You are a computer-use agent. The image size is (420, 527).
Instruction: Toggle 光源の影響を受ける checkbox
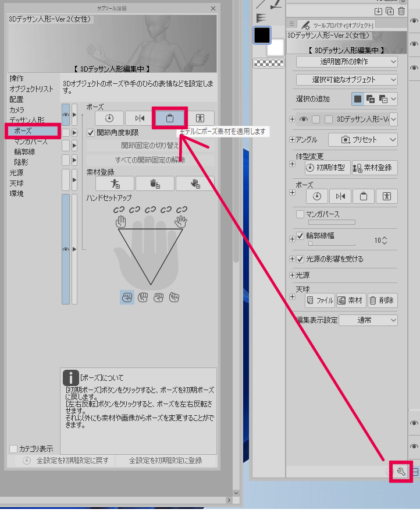(300, 259)
